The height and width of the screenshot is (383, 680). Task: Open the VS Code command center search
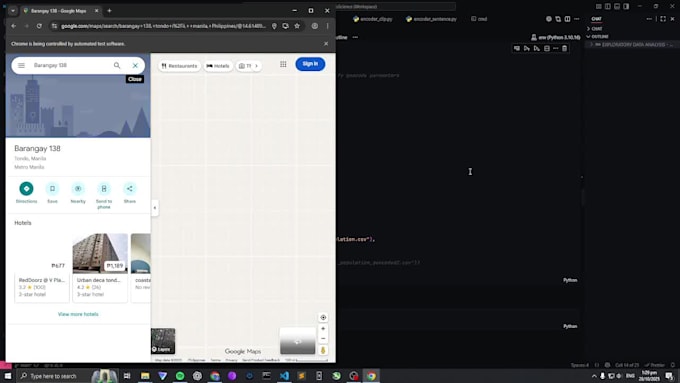[x=395, y=7]
